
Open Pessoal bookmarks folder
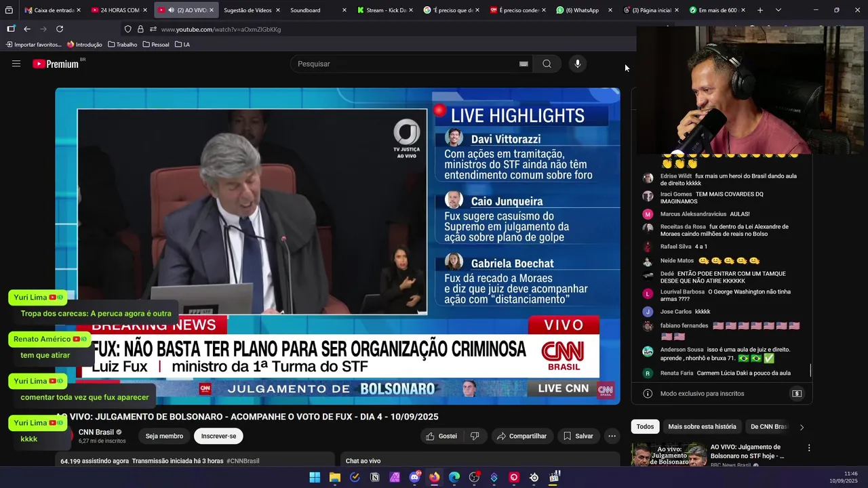tap(156, 45)
